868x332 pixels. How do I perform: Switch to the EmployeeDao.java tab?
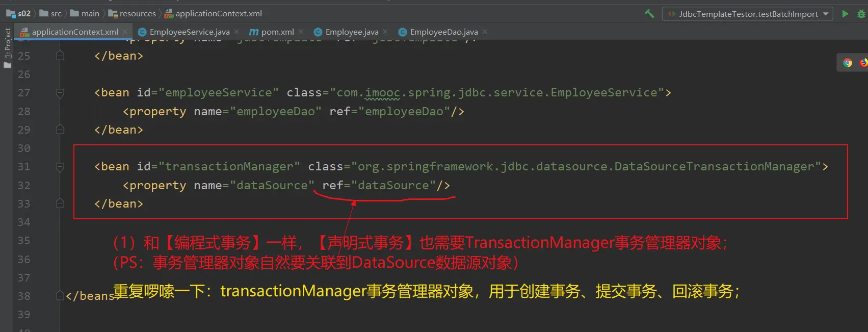(x=443, y=32)
